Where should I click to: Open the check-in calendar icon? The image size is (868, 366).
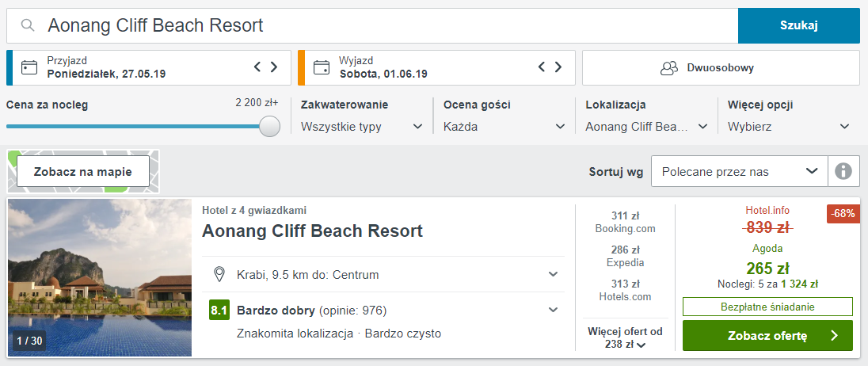pos(29,67)
